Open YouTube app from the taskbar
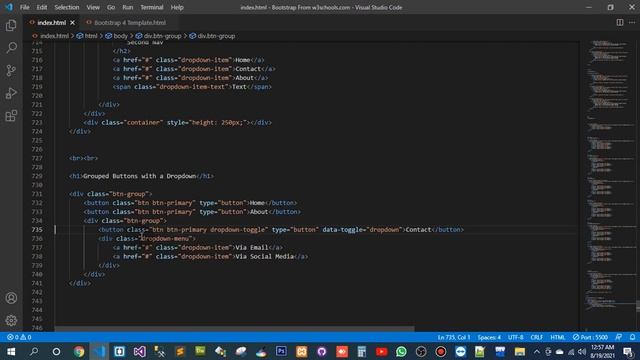This screenshot has width=640, height=360. (382, 351)
